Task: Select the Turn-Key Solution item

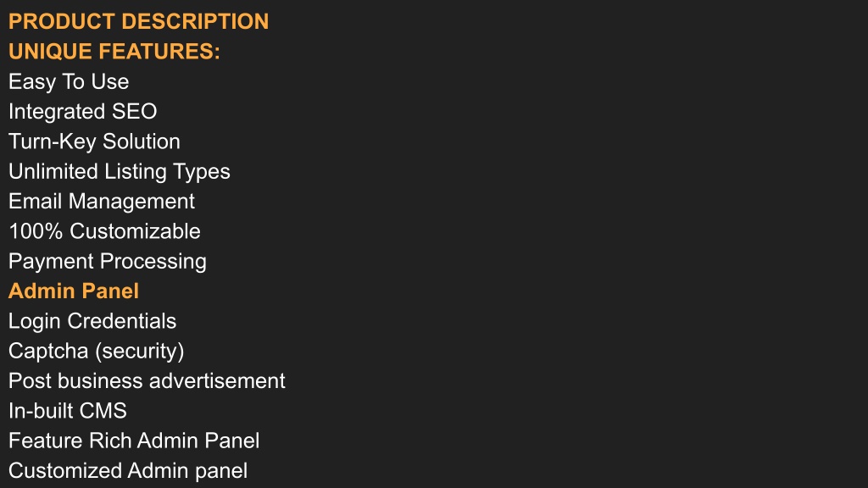Action: (94, 141)
